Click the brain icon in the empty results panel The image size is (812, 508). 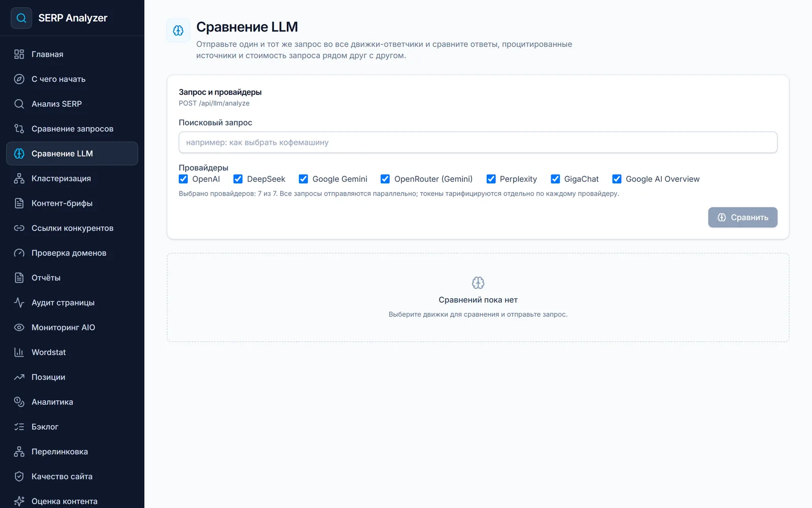(478, 283)
